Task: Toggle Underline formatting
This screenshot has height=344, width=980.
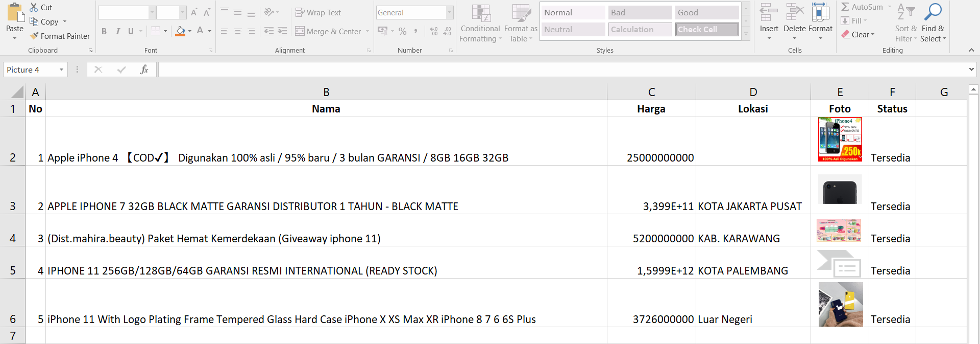Action: coord(131,31)
